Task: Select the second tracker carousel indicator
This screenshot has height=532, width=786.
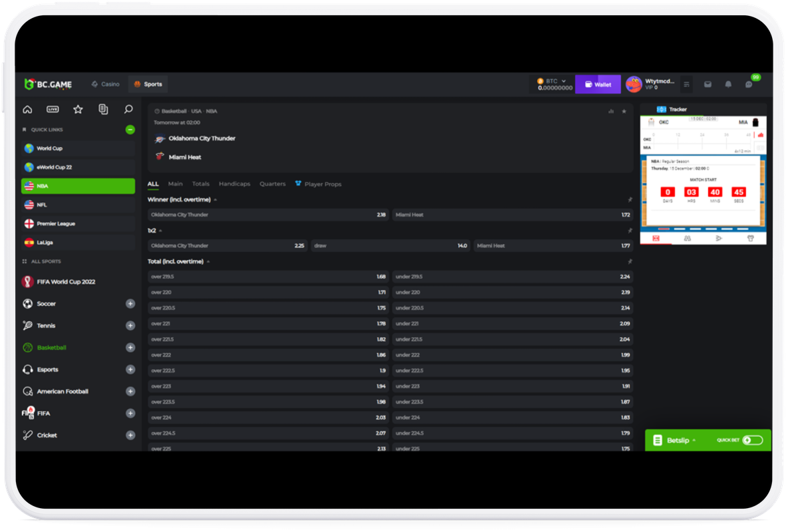Action: (x=679, y=228)
